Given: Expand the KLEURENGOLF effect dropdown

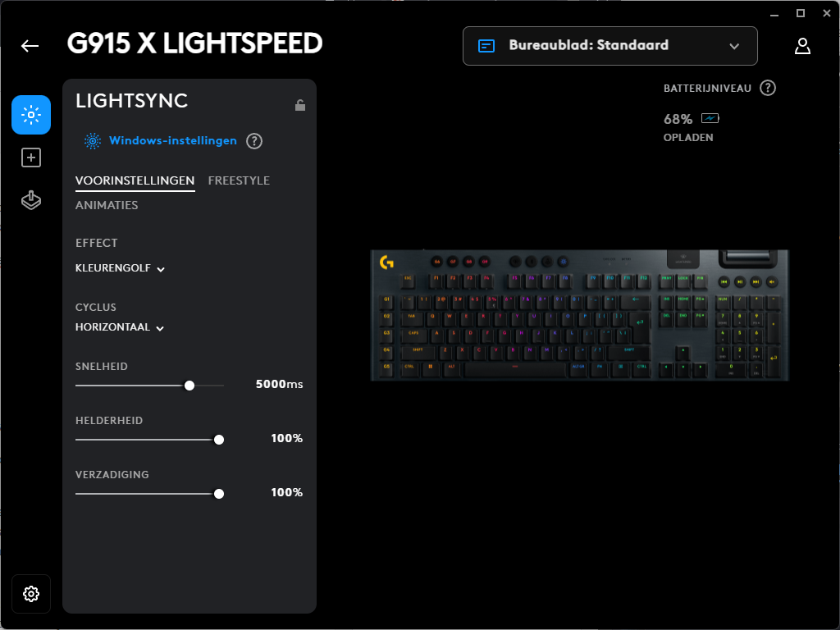Looking at the screenshot, I should pos(120,268).
